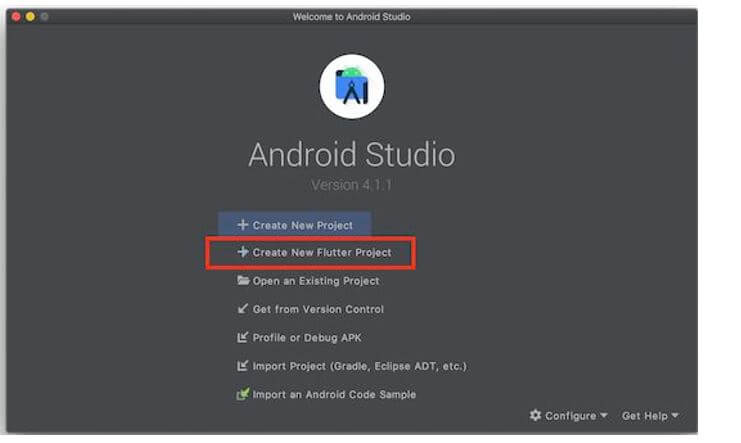Click the Import Android Code Sample icon
This screenshot has height=443, width=741.
click(x=242, y=394)
